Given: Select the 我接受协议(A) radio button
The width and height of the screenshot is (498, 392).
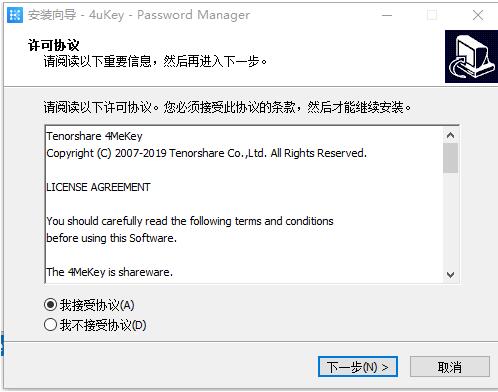Looking at the screenshot, I should point(50,305).
